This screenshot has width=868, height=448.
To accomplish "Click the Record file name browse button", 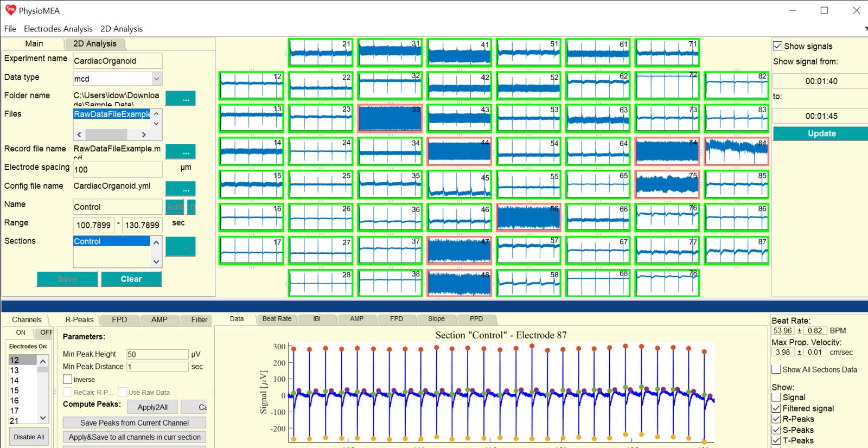I will 180,152.
